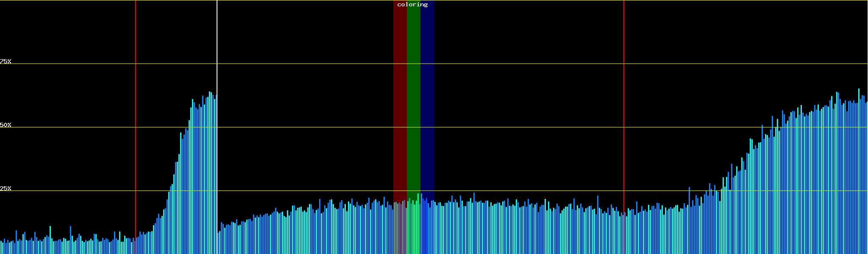This screenshot has height=254, width=868.
Task: Click the short bar right of white marker
Action: (218, 243)
